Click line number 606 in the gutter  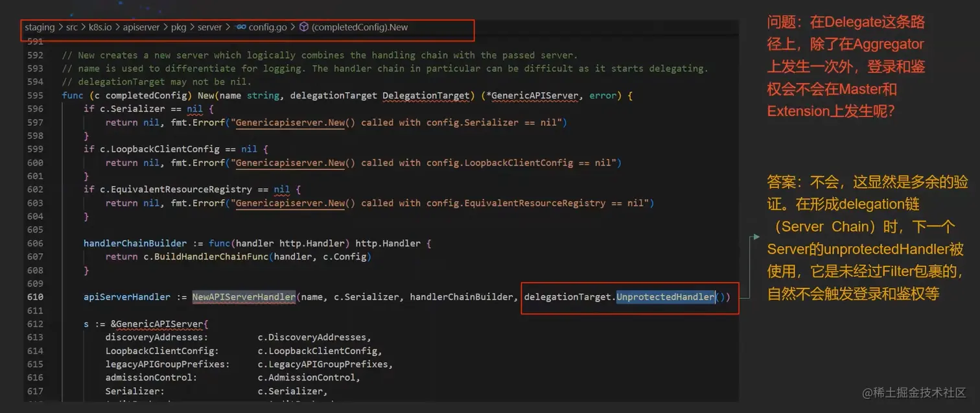tap(36, 243)
